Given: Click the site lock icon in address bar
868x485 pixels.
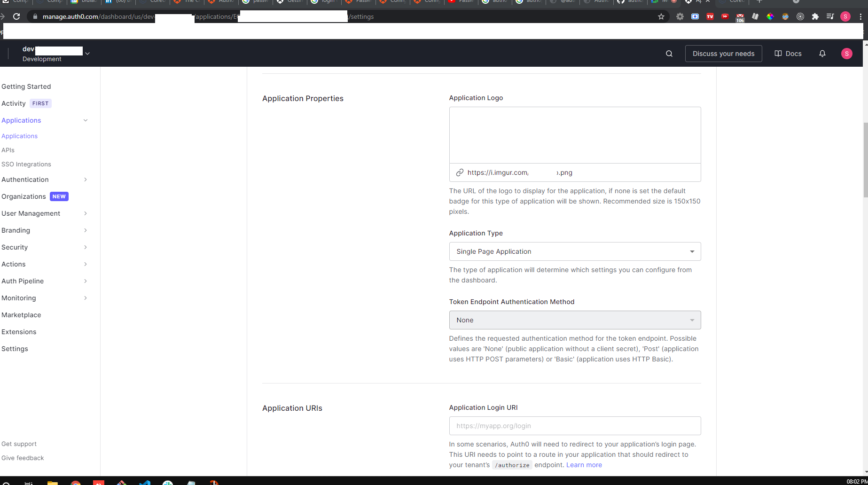Looking at the screenshot, I should 34,16.
